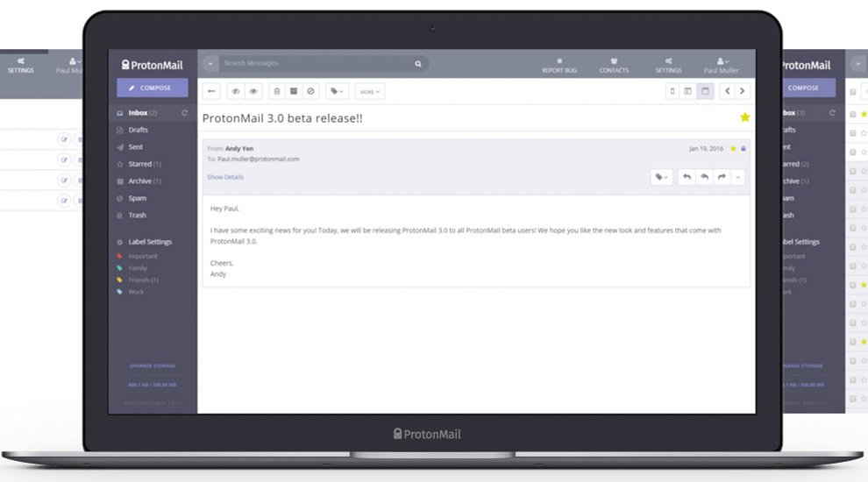Open SETTINGS in main window top bar
The image size is (868, 482).
coord(669,66)
